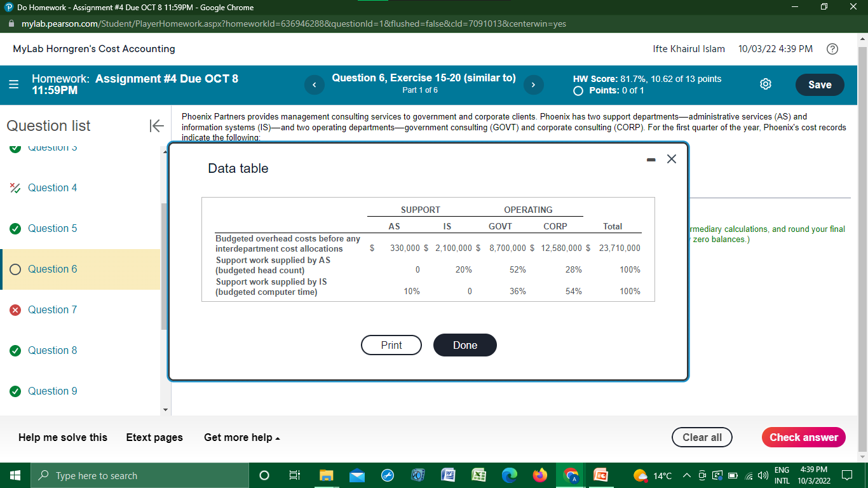Open Etext pages link
The height and width of the screenshot is (488, 868).
[x=154, y=437]
